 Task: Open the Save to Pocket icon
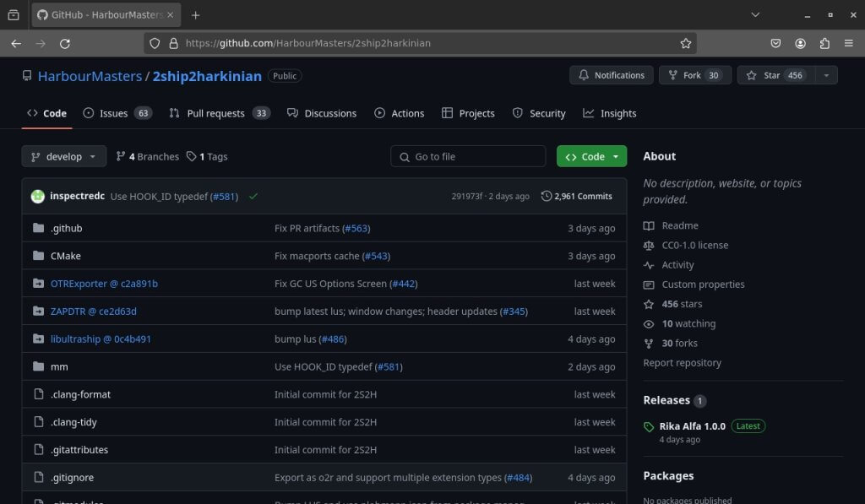pyautogui.click(x=775, y=43)
